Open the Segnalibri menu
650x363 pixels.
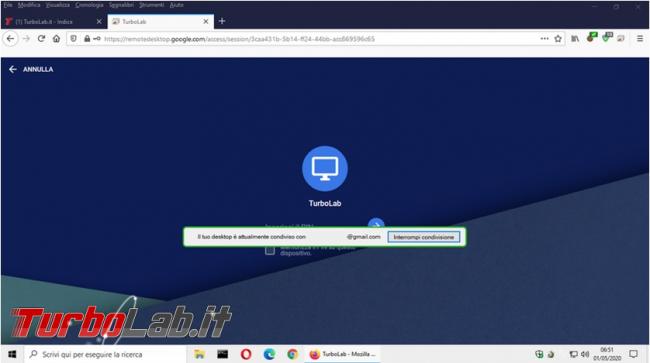coord(121,5)
